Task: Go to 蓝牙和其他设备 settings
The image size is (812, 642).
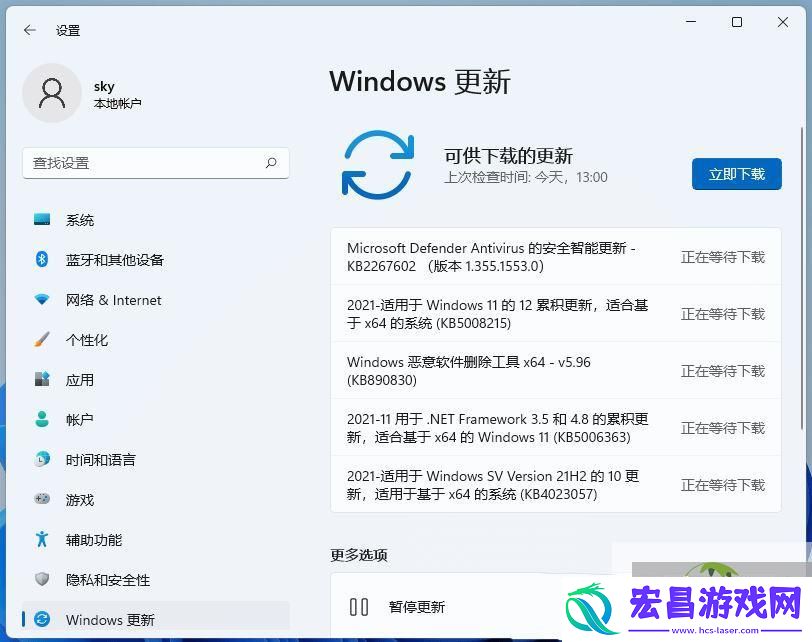Action: coord(155,259)
